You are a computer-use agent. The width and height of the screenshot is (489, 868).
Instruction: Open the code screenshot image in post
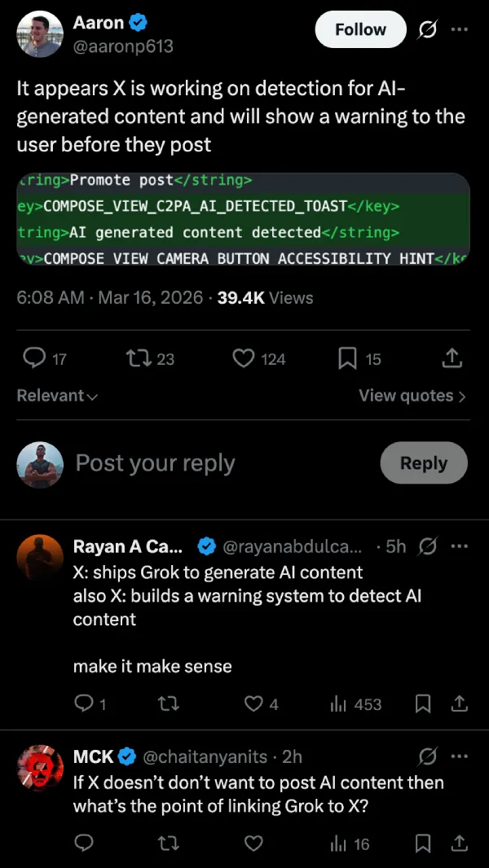click(x=243, y=220)
